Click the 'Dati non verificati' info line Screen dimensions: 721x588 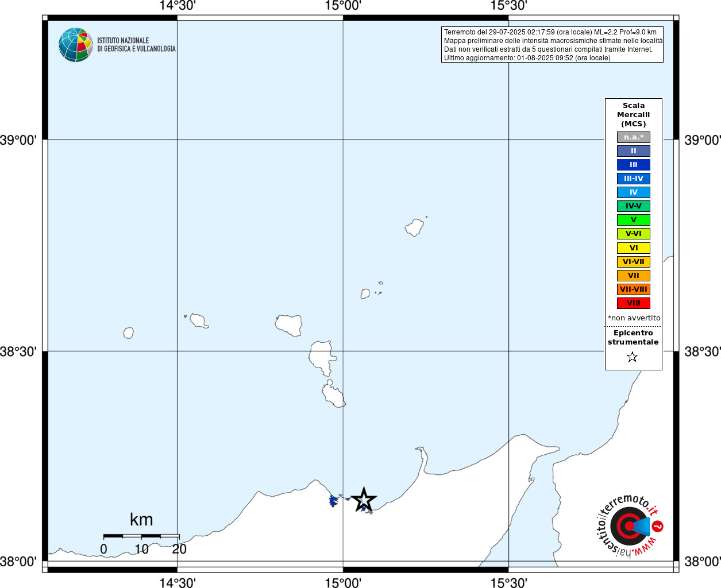(548, 49)
